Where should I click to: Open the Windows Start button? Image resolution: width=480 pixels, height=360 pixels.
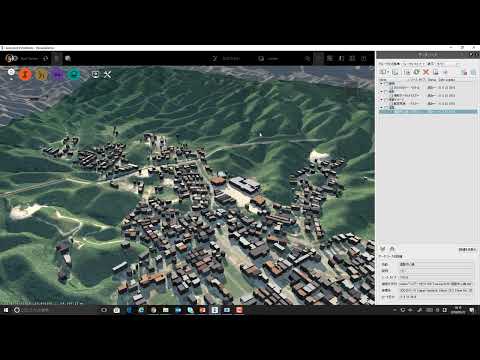6,310
